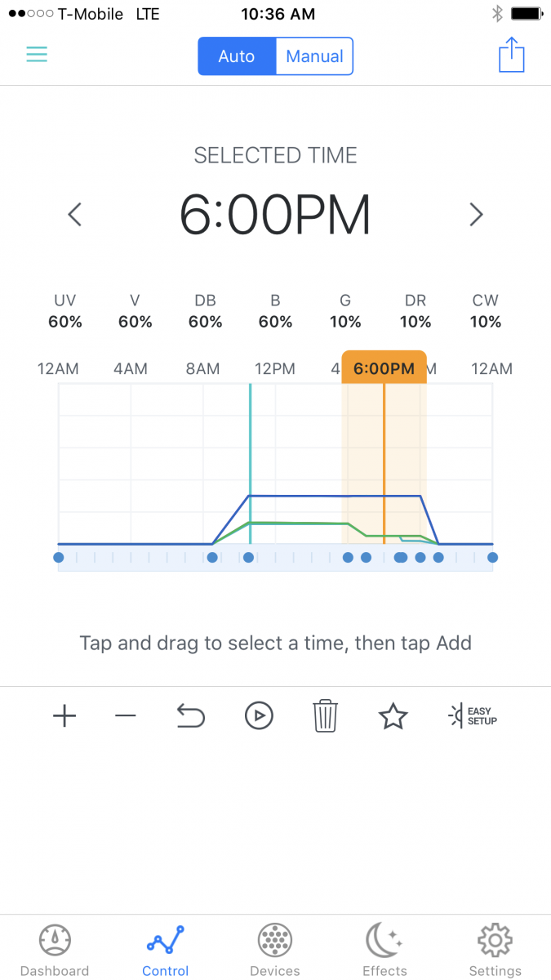Open the Dashboard tab
The image size is (551, 980).
[55, 950]
